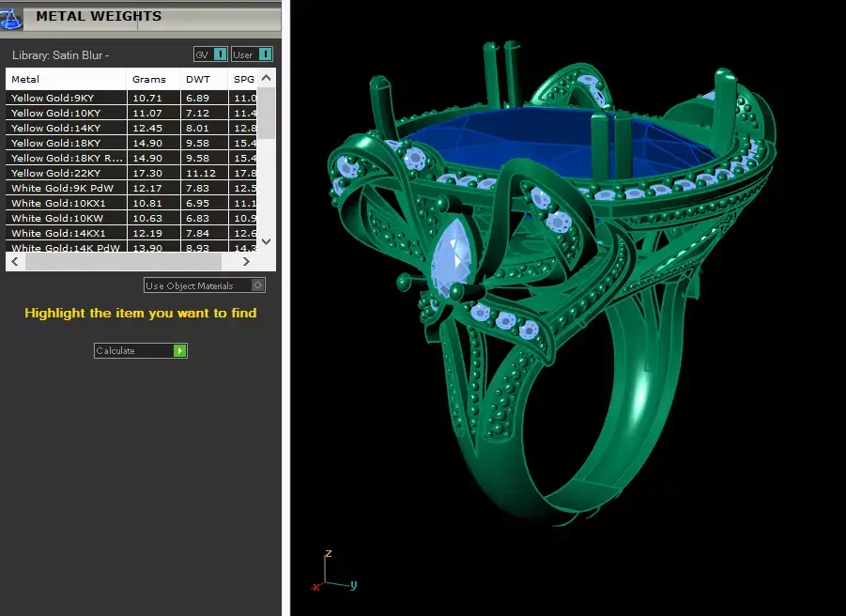846x616 pixels.
Task: Select the Yellow Gold:18KY row
Action: [x=131, y=144]
